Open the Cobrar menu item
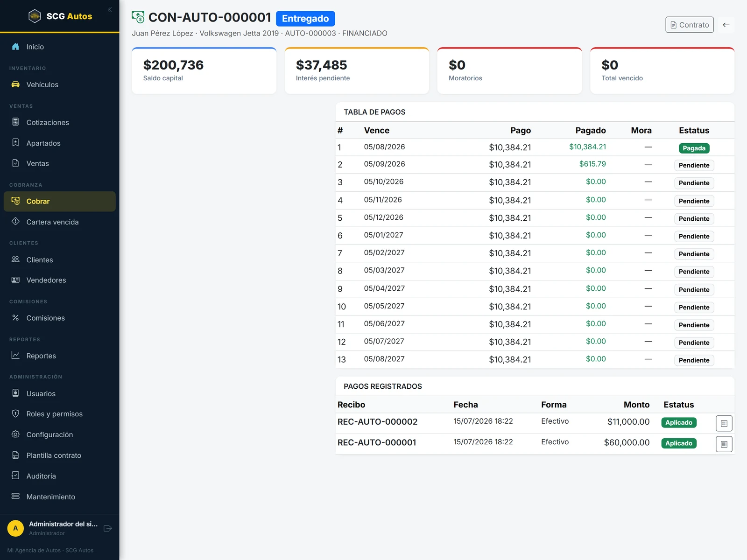 [x=60, y=202]
